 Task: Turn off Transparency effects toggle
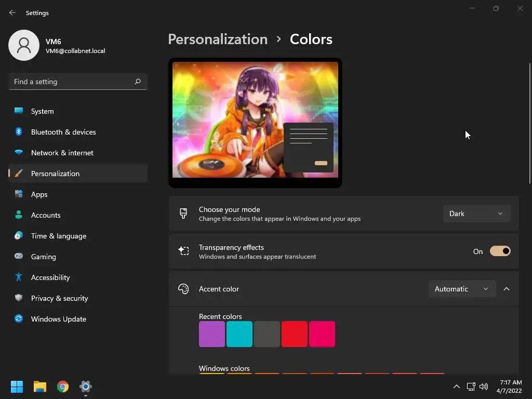tap(500, 251)
